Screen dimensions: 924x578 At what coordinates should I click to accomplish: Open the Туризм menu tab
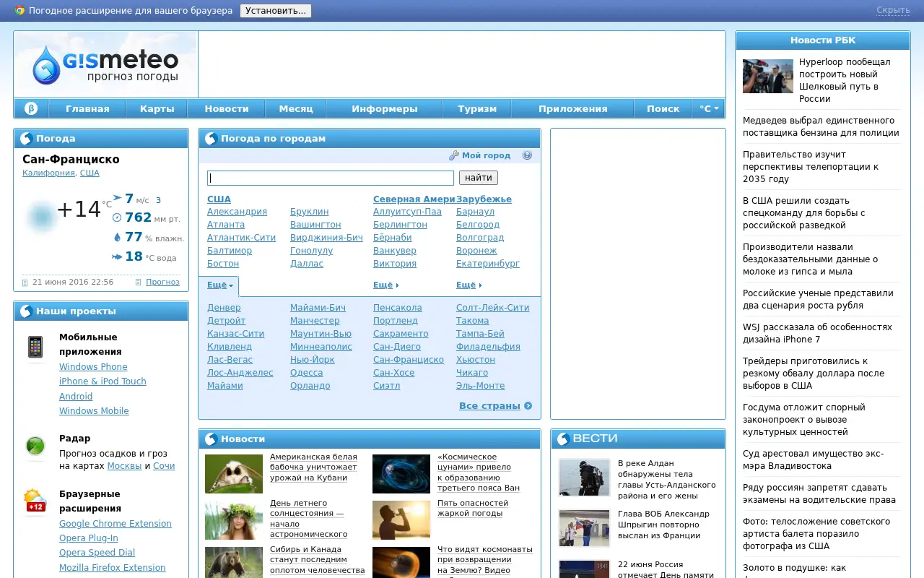point(477,109)
